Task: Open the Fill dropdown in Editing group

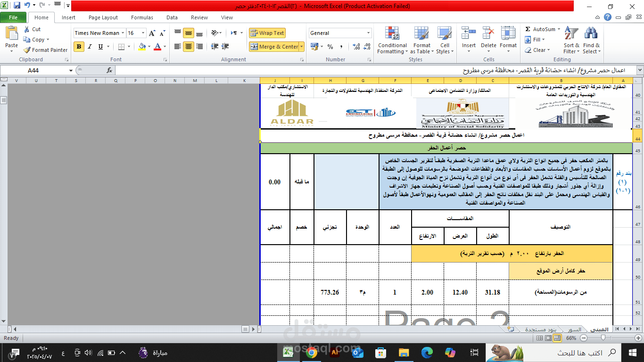Action: tap(535, 40)
